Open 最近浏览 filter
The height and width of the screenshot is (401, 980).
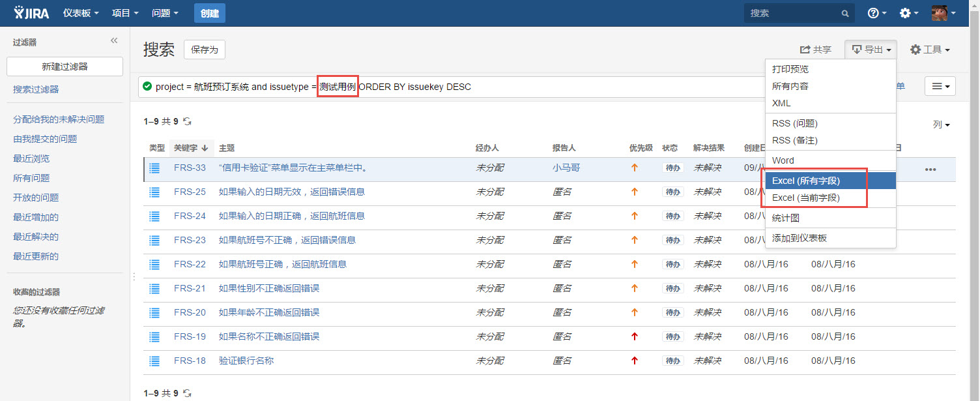click(31, 158)
